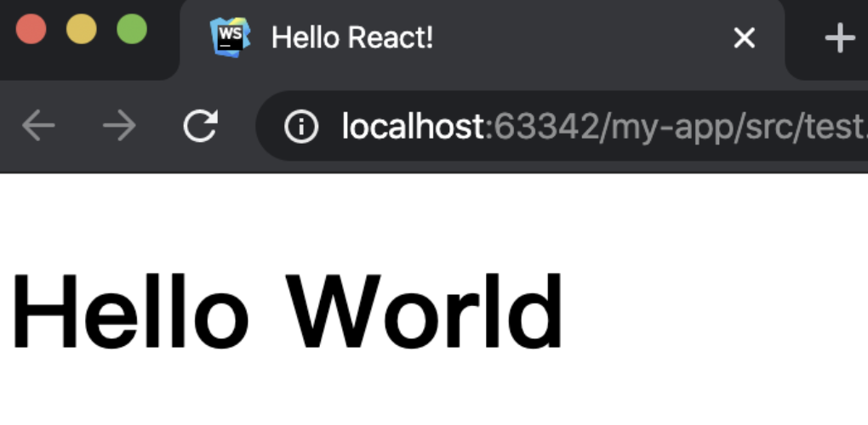Click the yellow minimize window button
This screenshot has width=868, height=425.
82,29
